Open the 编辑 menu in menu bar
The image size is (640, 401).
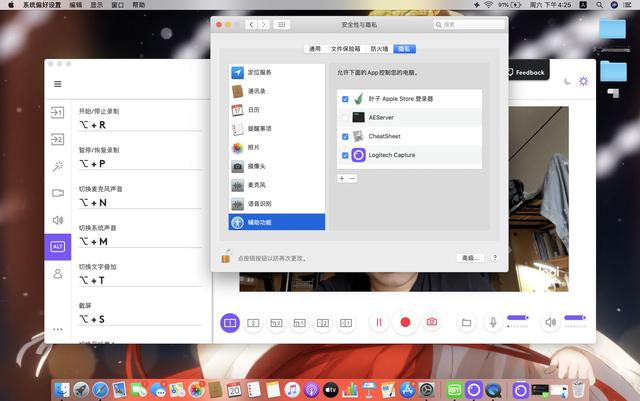point(76,5)
